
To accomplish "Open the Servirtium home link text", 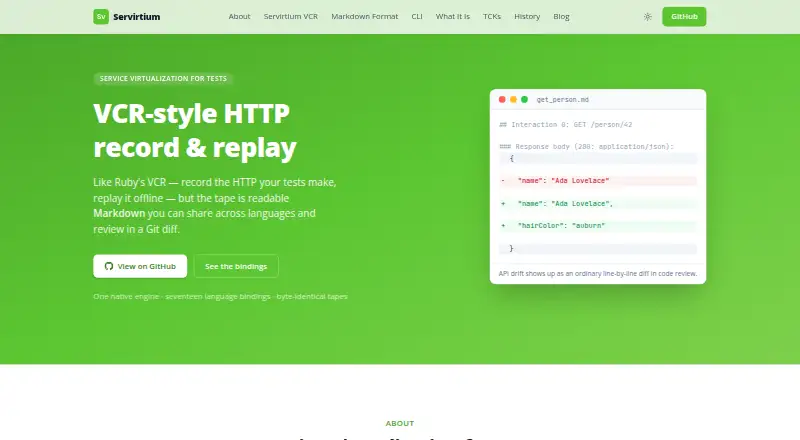I will pos(136,17).
